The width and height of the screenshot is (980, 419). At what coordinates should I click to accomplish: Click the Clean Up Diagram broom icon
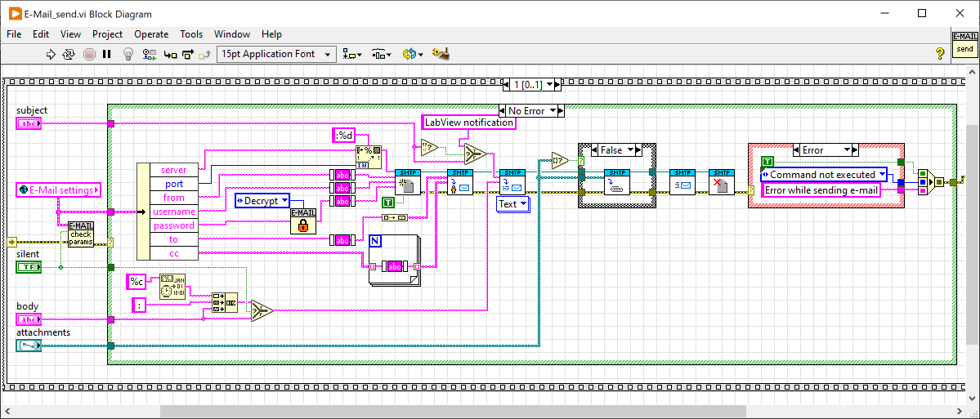point(442,54)
